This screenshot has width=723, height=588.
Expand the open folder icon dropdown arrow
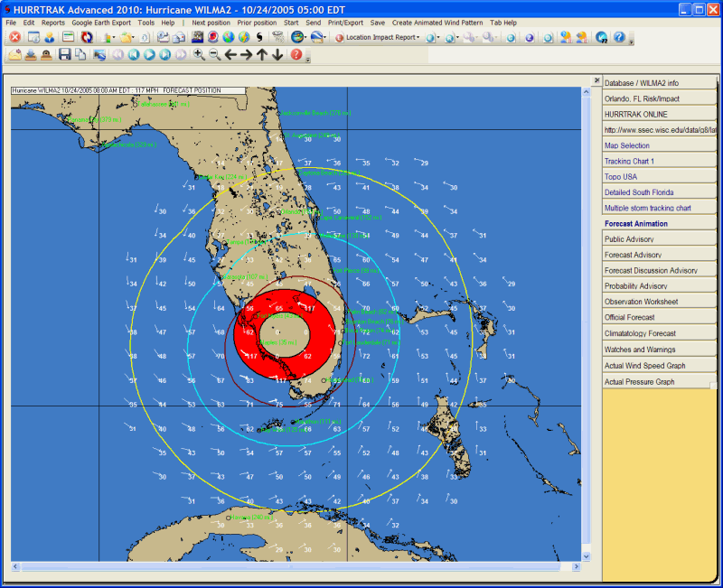point(136,38)
